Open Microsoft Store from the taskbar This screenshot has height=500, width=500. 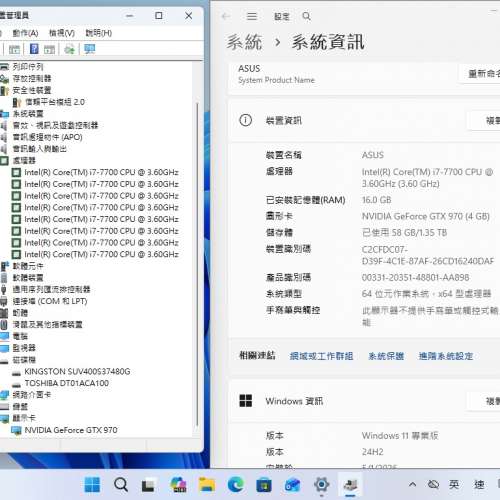click(264, 485)
